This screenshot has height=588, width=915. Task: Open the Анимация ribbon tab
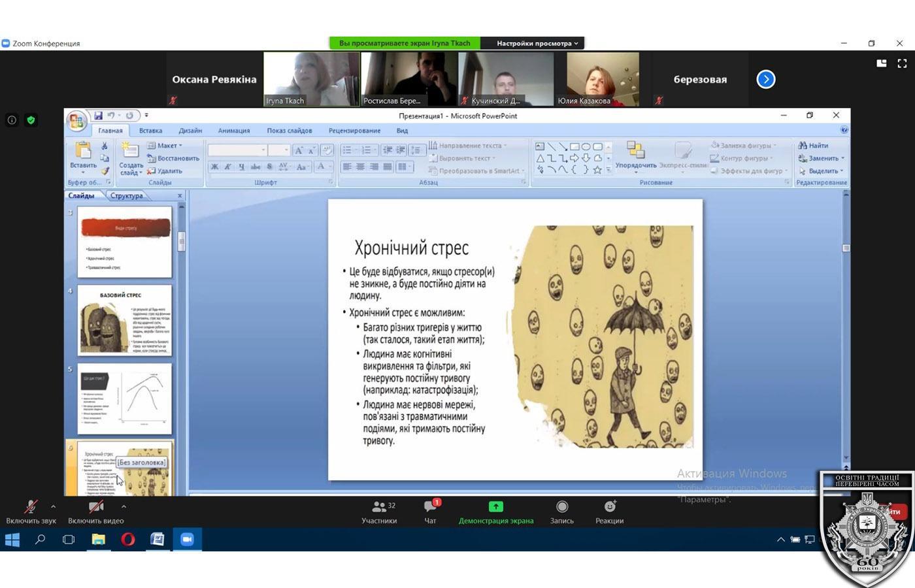coord(233,131)
